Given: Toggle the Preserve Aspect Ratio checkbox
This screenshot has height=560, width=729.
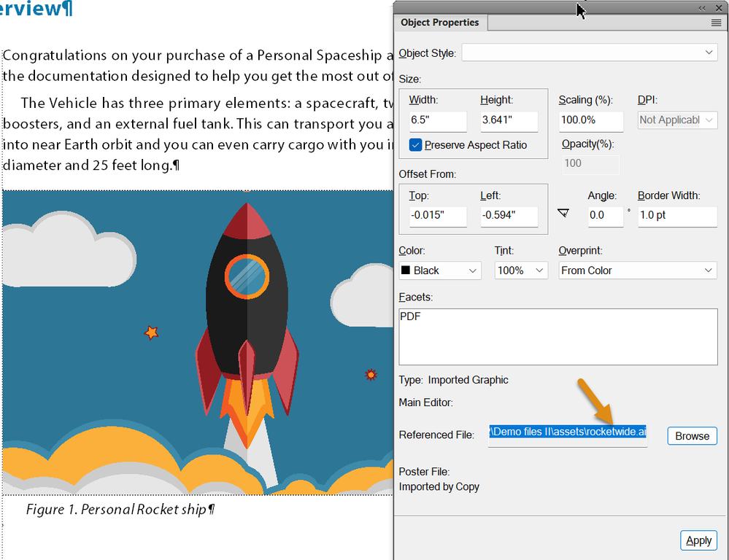Looking at the screenshot, I should click(415, 145).
